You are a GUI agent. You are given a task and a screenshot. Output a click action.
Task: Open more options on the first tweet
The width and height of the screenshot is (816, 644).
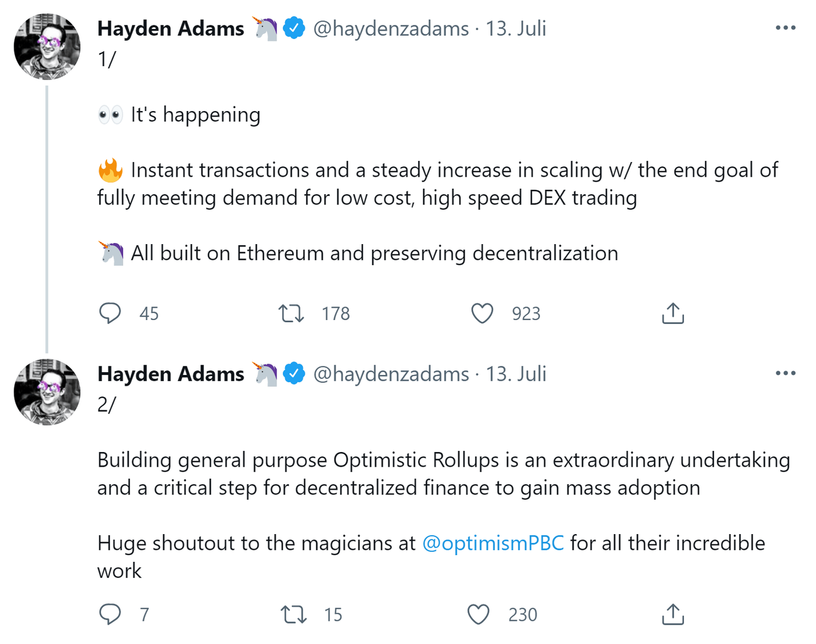[x=785, y=28]
